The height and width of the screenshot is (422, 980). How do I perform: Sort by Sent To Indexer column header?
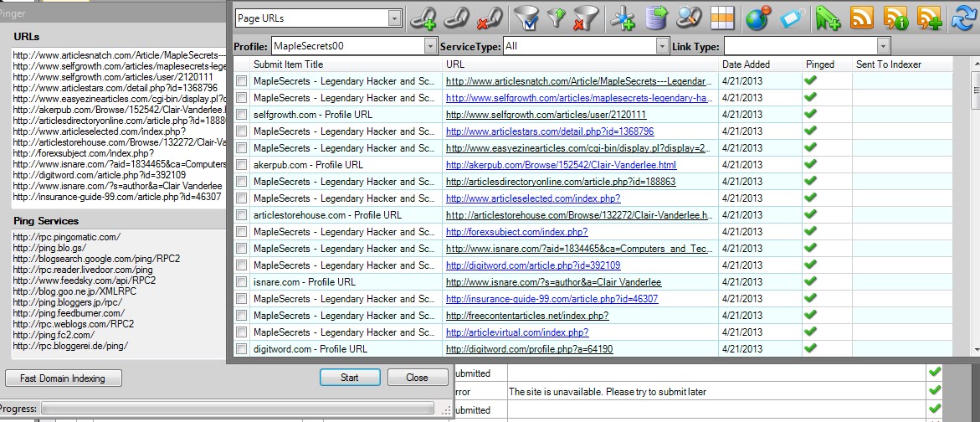point(902,64)
